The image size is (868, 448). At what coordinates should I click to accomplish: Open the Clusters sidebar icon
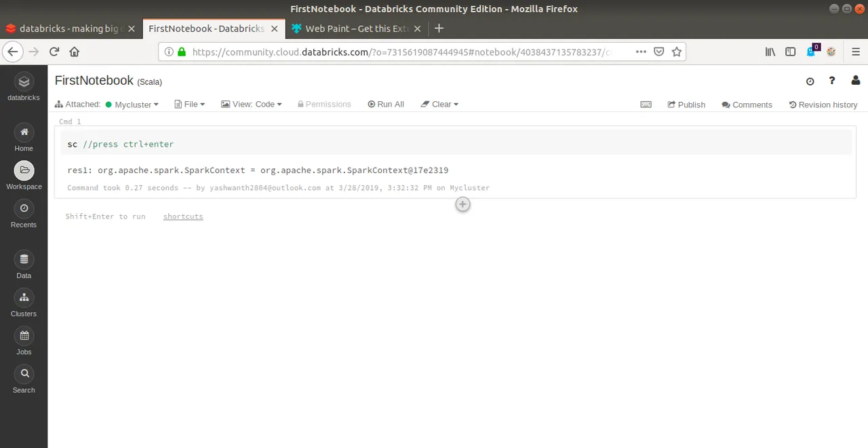[x=24, y=297]
